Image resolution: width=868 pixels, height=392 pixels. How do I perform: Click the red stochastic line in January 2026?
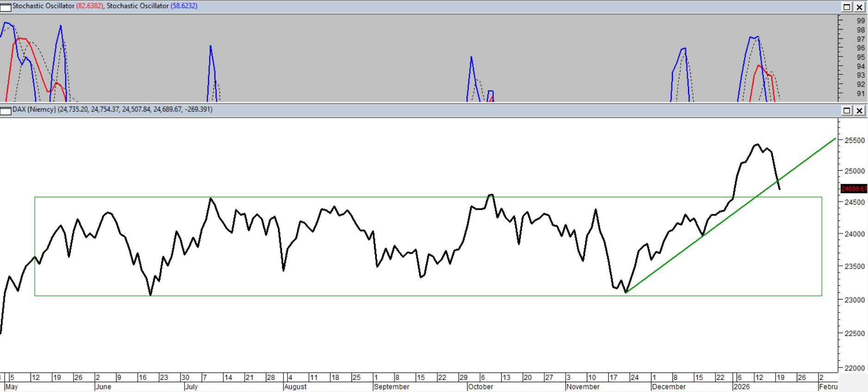click(759, 67)
